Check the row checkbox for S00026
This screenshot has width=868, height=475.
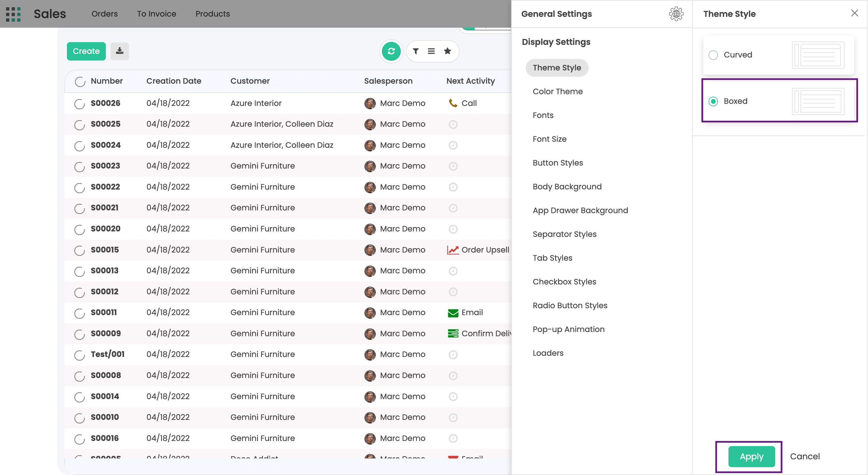click(80, 104)
